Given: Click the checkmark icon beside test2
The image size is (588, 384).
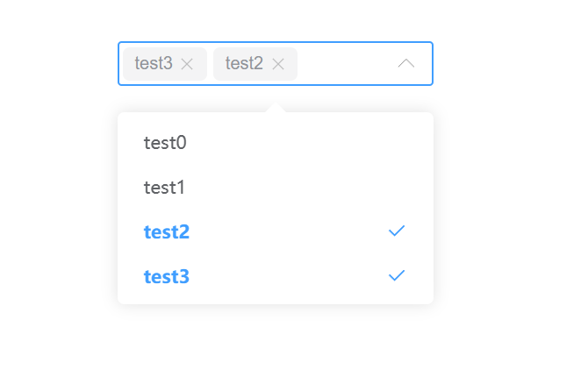Looking at the screenshot, I should (397, 231).
